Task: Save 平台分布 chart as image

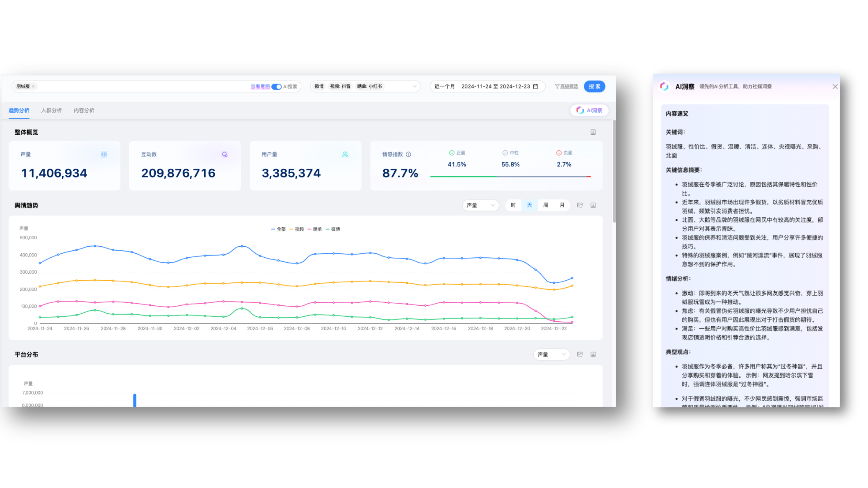Action: click(580, 354)
